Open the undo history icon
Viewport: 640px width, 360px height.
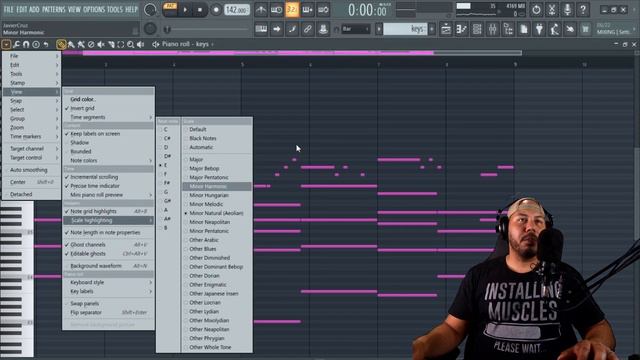click(536, 9)
